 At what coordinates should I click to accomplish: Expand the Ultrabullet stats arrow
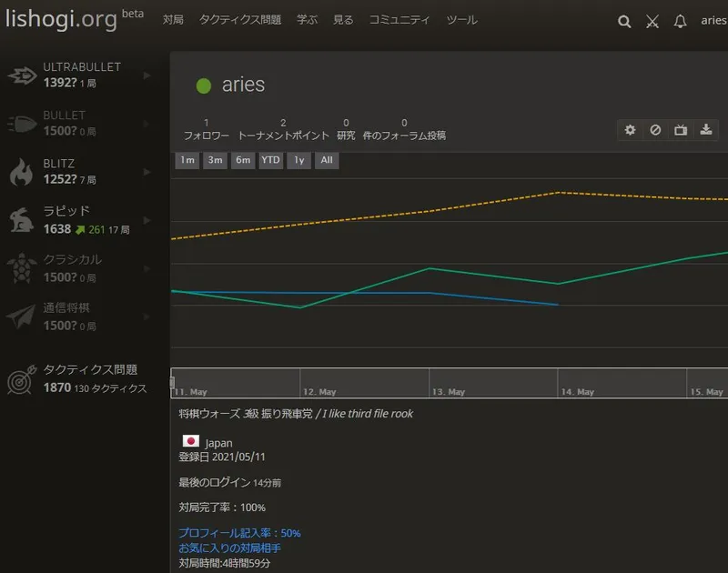147,75
